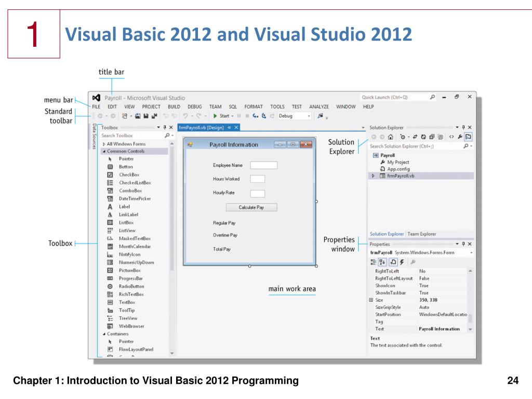Click the Redo arrow in the toolbar
Image resolution: width=532 pixels, height=399 pixels.
click(199, 116)
